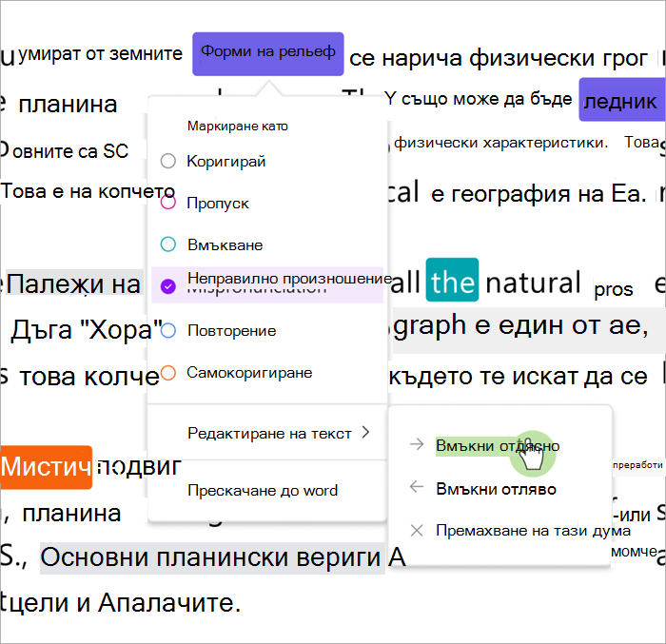Viewport: 666px width, 644px height.
Task: Click the right arrow insert icon
Action: tap(417, 444)
